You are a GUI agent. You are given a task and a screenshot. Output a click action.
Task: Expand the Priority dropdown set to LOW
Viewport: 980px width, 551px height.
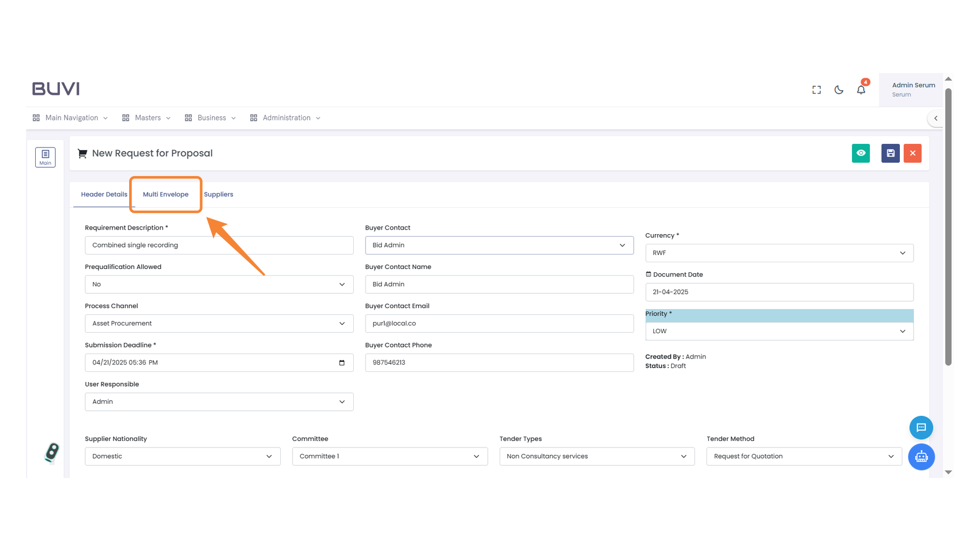779,331
